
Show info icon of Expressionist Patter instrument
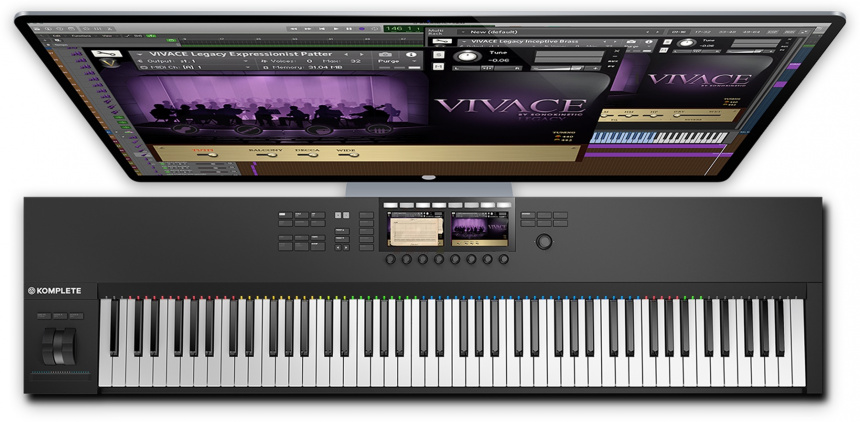[411, 54]
